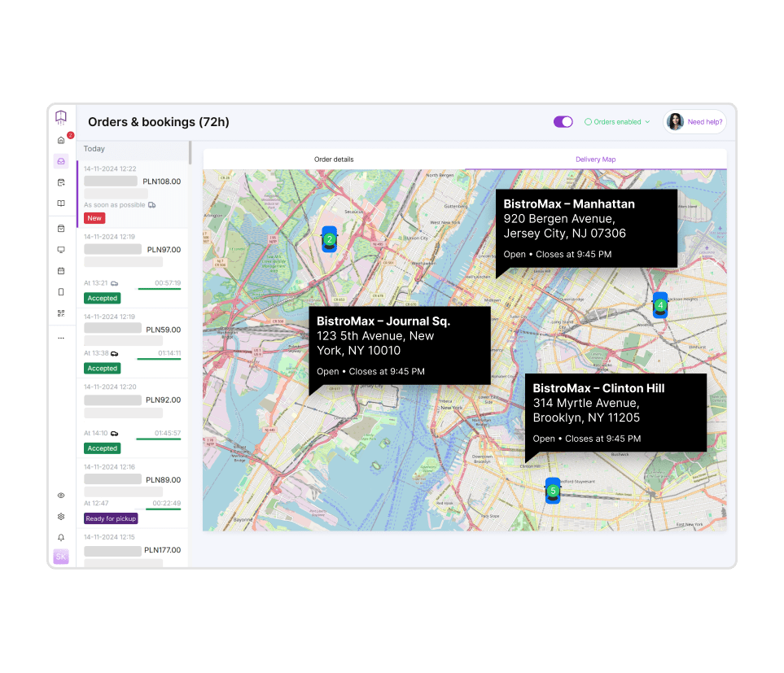
Task: Click the app logo at sidebar top
Action: (x=61, y=117)
